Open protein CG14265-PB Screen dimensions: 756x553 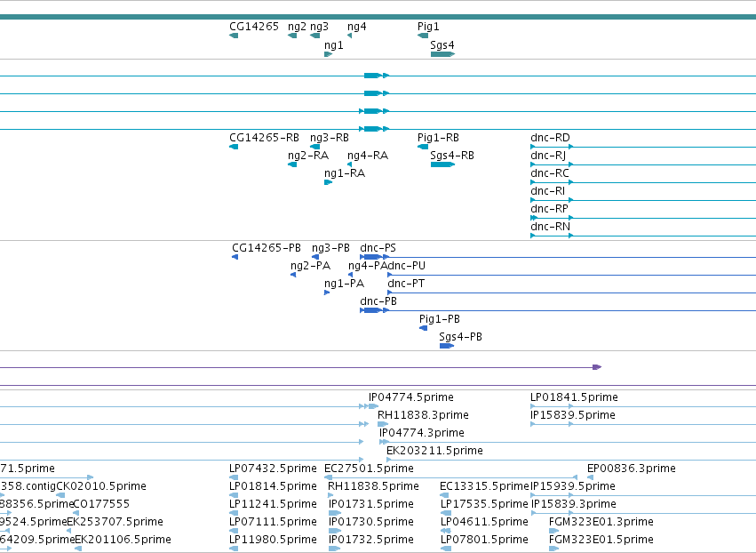click(267, 248)
